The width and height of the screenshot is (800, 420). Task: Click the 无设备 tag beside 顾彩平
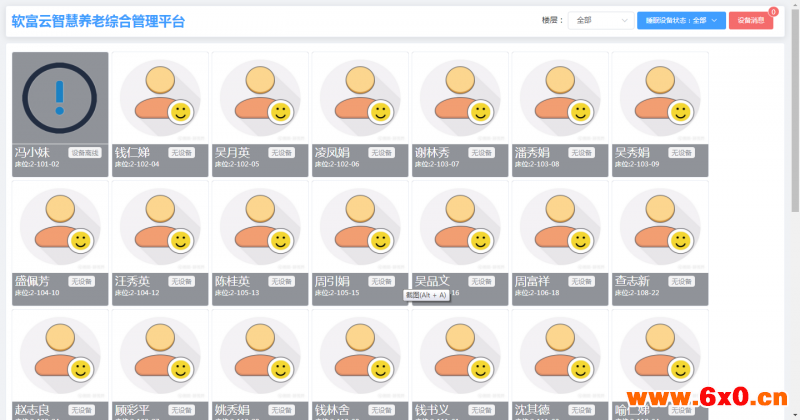[182, 410]
